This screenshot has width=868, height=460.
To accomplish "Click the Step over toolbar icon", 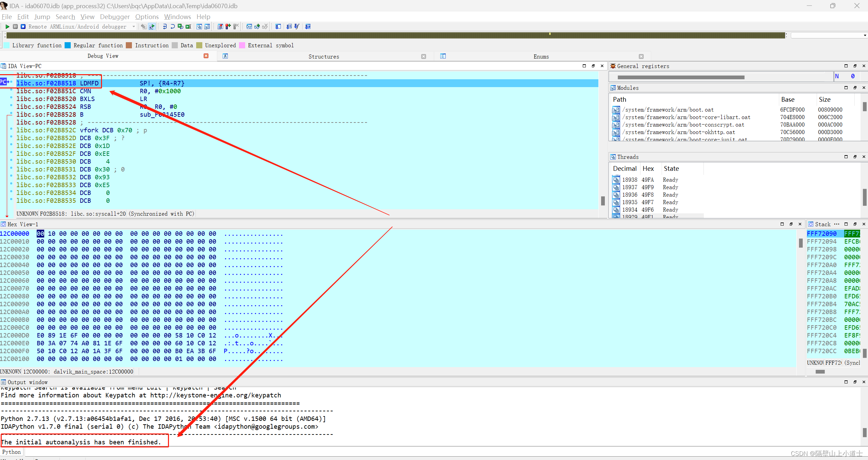I will pos(173,27).
